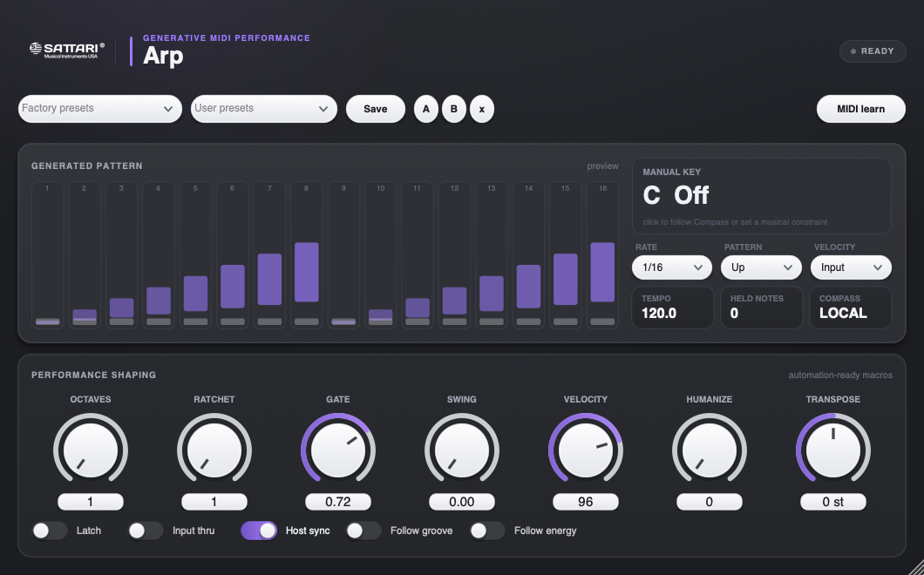
Task: Click the Swing knob
Action: click(x=462, y=450)
